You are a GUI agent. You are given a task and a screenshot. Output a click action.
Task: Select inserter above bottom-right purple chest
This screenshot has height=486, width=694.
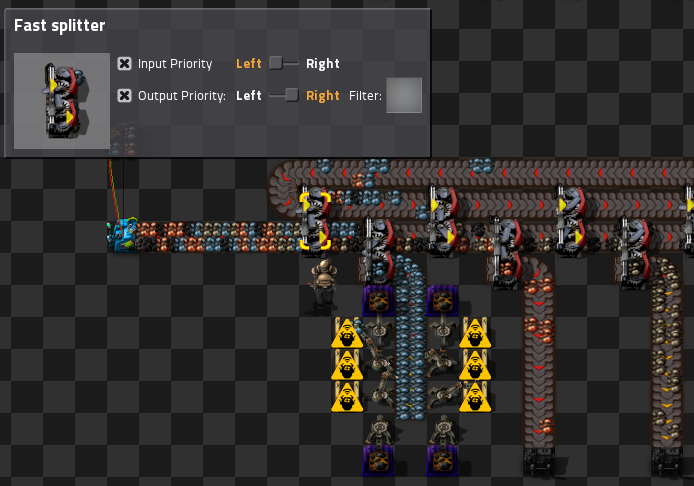coord(443,429)
